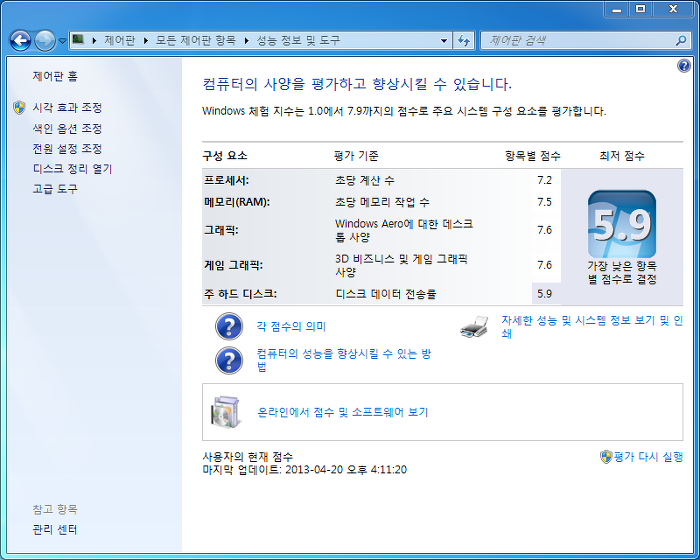This screenshot has height=560, width=700.
Task: Click the shield icon beside 시각 효과 조정
Action: 19,108
